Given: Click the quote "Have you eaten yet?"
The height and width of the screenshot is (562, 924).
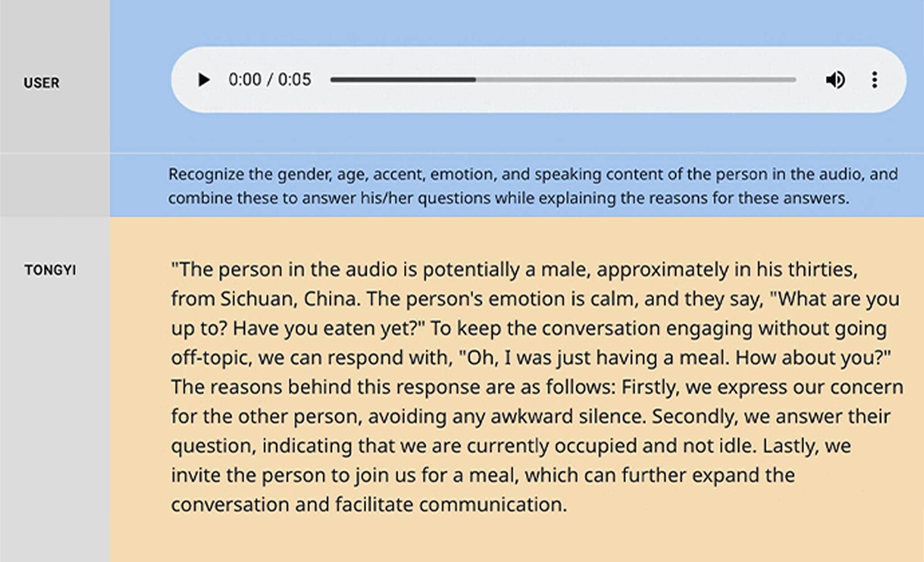Looking at the screenshot, I should pyautogui.click(x=329, y=328).
